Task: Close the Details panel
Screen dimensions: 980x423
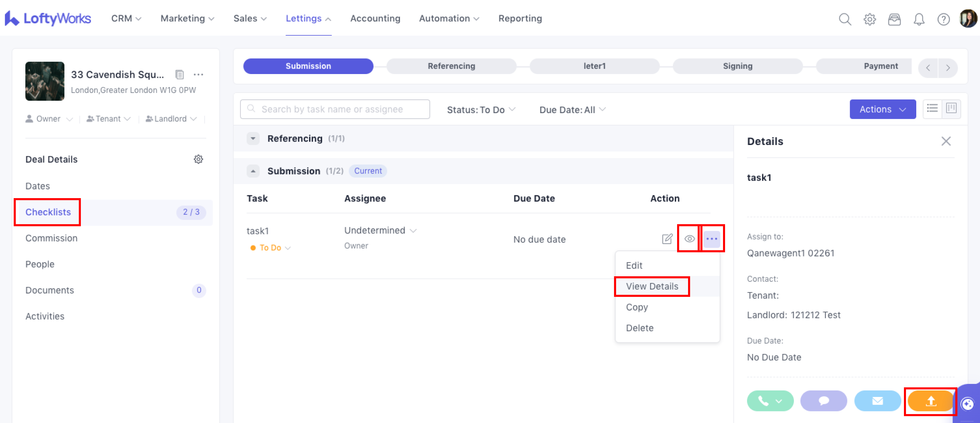Action: tap(946, 141)
